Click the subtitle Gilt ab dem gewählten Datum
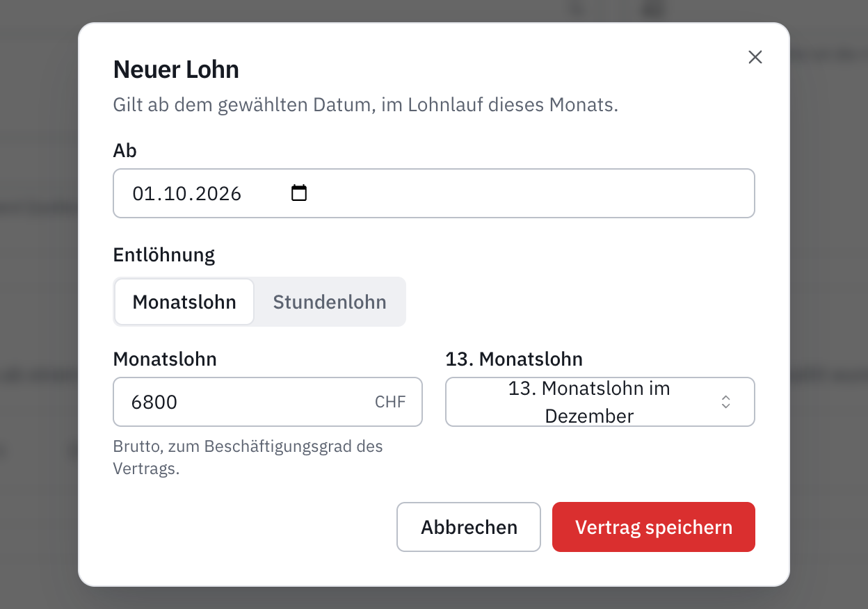 pyautogui.click(x=366, y=106)
